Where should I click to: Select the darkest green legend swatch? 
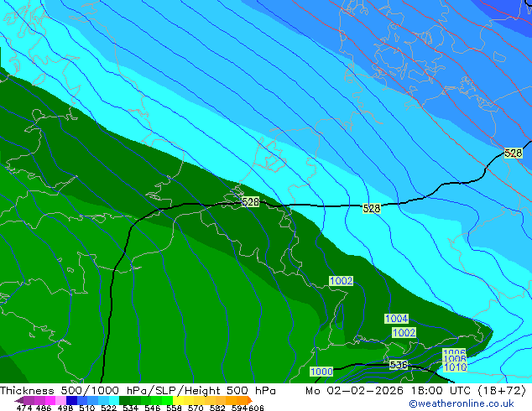click(124, 400)
